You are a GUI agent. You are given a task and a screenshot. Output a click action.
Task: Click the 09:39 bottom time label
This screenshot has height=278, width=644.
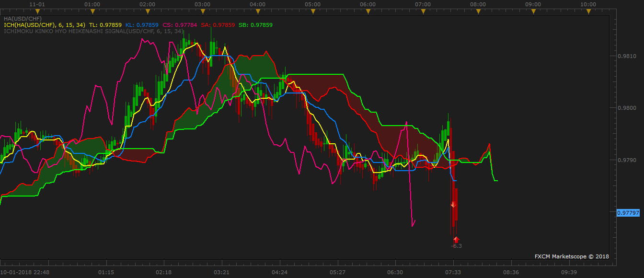pos(569,272)
